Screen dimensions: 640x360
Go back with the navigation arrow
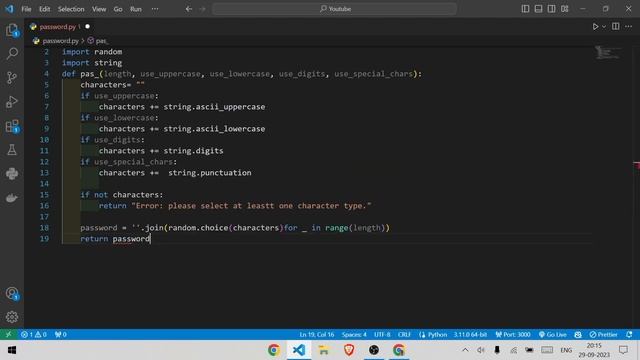pos(189,9)
